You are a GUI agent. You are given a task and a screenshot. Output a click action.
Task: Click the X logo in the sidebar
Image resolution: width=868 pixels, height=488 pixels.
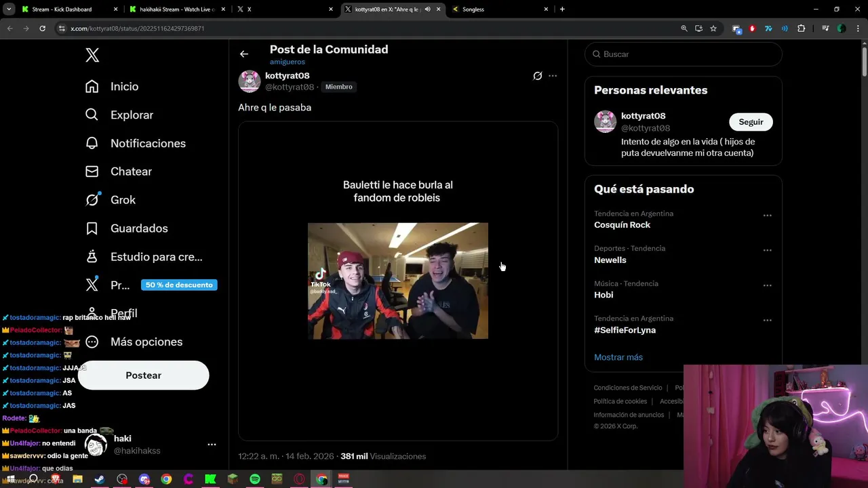(92, 55)
